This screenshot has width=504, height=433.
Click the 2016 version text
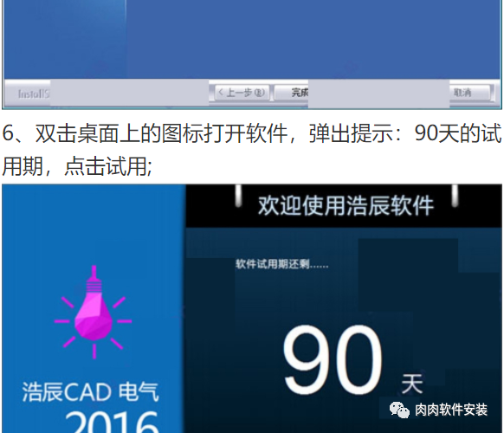(x=112, y=422)
